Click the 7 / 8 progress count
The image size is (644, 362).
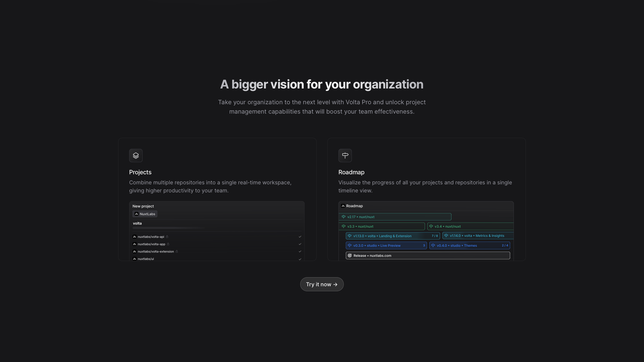[435, 236]
